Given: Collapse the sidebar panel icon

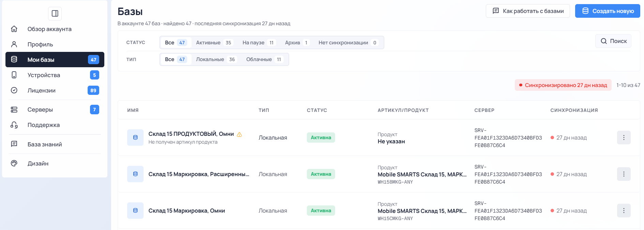Looking at the screenshot, I should click(55, 13).
